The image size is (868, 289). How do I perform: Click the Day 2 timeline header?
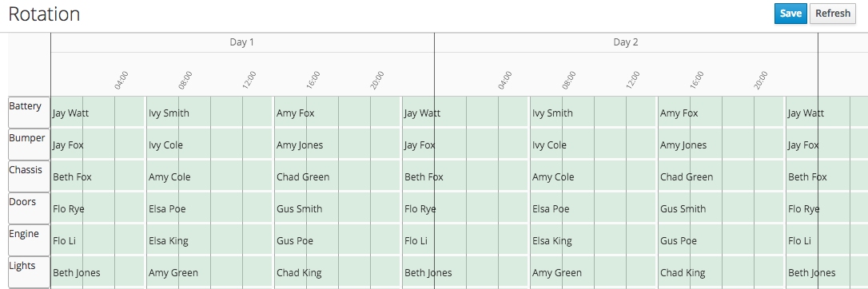tap(626, 42)
